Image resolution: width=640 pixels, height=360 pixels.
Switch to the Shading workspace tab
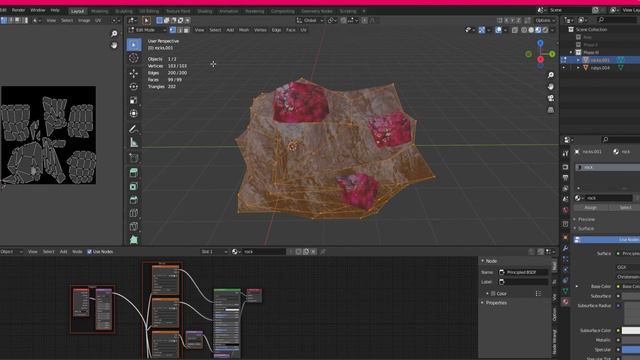(x=204, y=11)
